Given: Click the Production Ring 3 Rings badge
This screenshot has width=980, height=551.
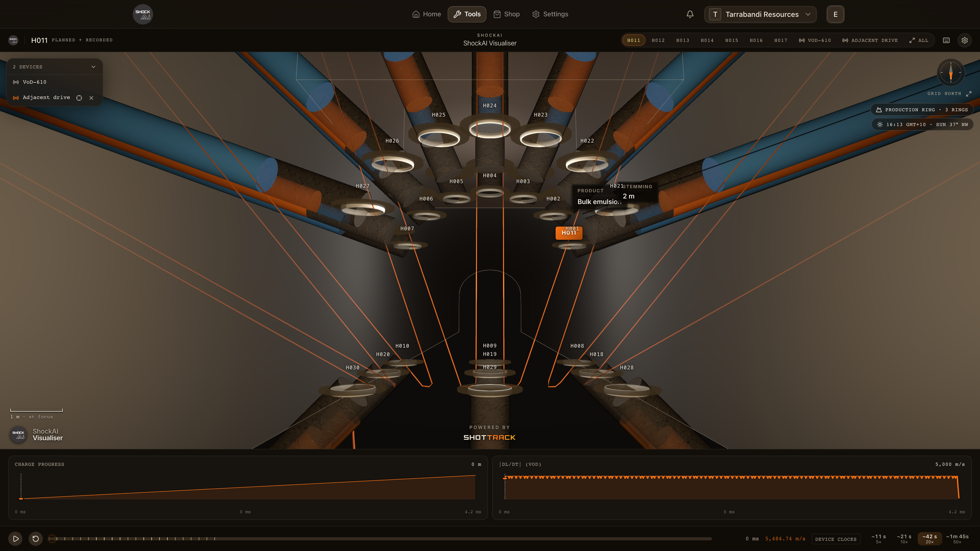Looking at the screenshot, I should (922, 110).
